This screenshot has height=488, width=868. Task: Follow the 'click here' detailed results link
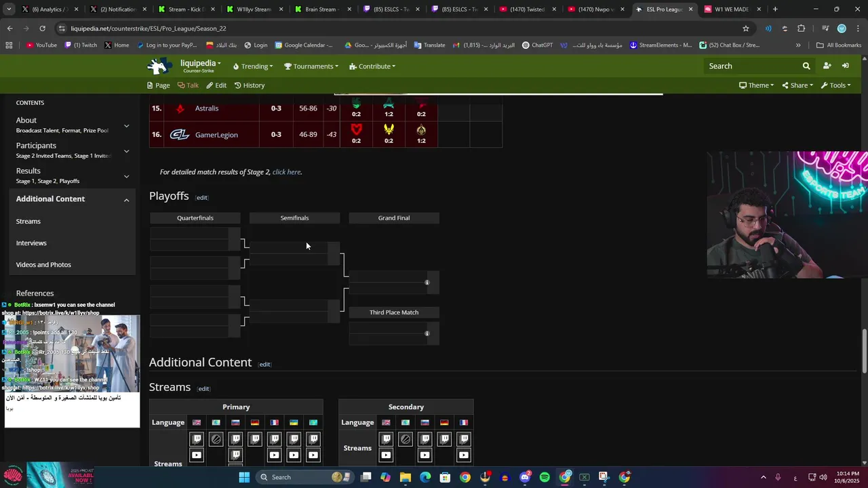[286, 172]
